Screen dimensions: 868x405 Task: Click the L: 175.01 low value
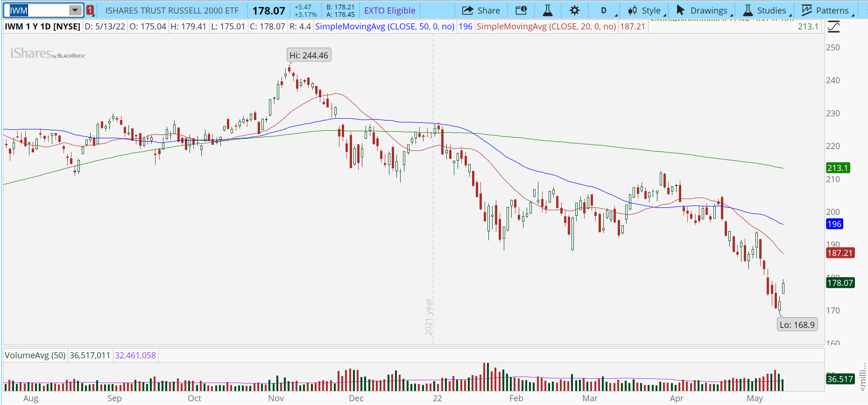(228, 27)
